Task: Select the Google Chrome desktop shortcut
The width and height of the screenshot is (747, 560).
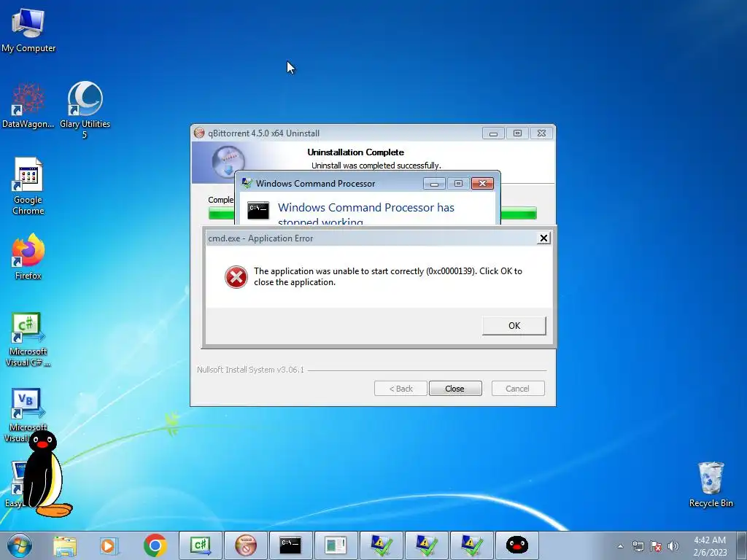Action: [28, 186]
